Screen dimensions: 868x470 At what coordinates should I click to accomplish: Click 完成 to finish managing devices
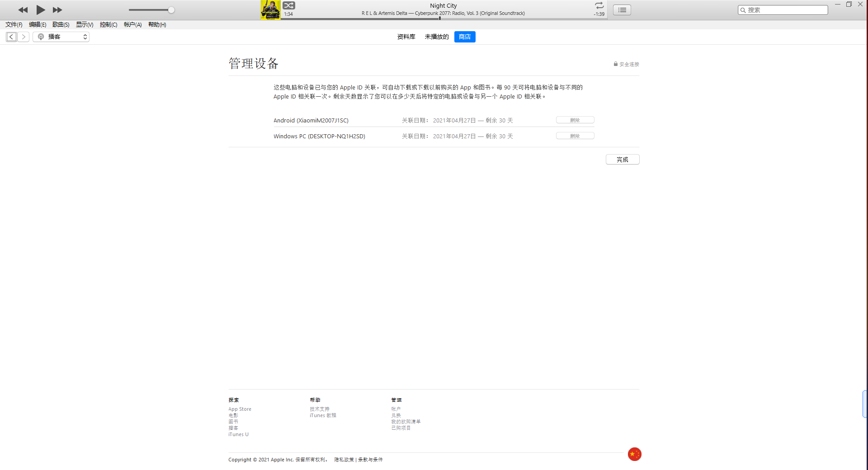click(x=622, y=160)
